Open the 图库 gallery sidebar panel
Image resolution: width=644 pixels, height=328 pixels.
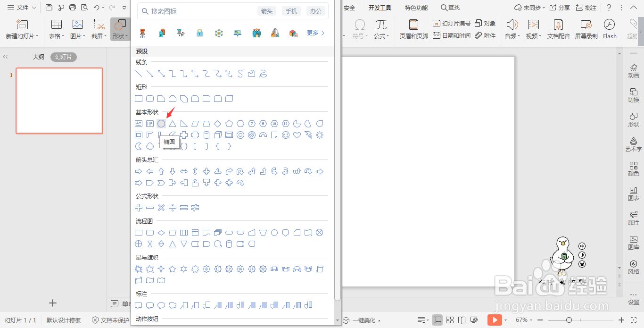pyautogui.click(x=634, y=243)
